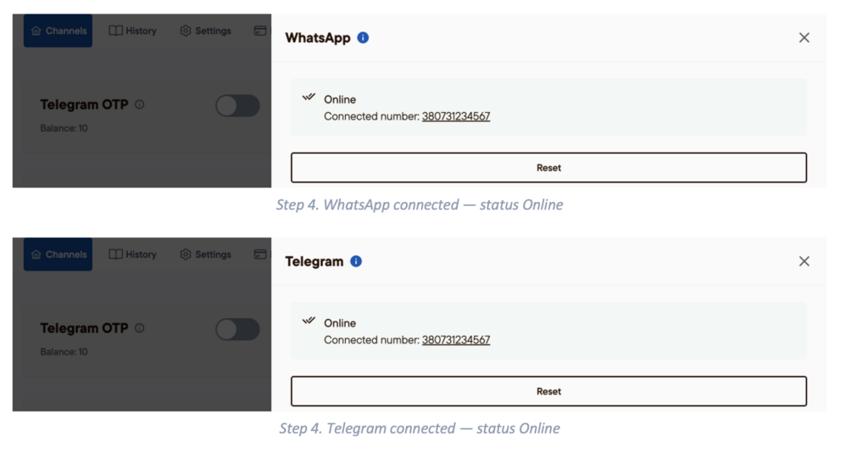
Task: Open connected number link in Telegram panel
Action: coord(456,340)
